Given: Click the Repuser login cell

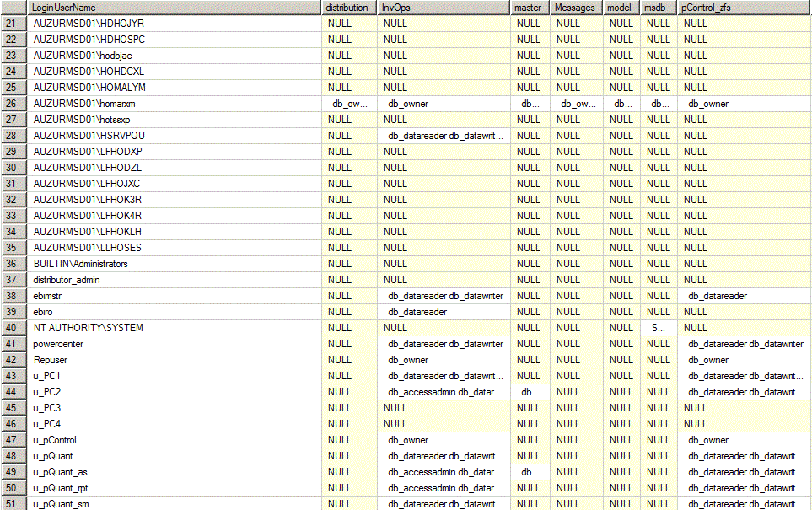Looking at the screenshot, I should 174,360.
